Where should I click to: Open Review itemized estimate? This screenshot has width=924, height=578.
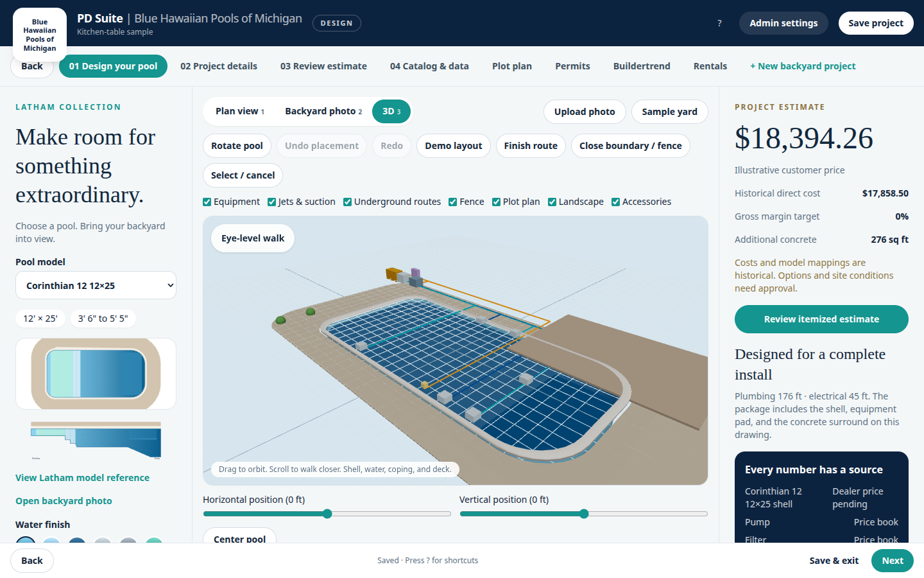pos(821,319)
